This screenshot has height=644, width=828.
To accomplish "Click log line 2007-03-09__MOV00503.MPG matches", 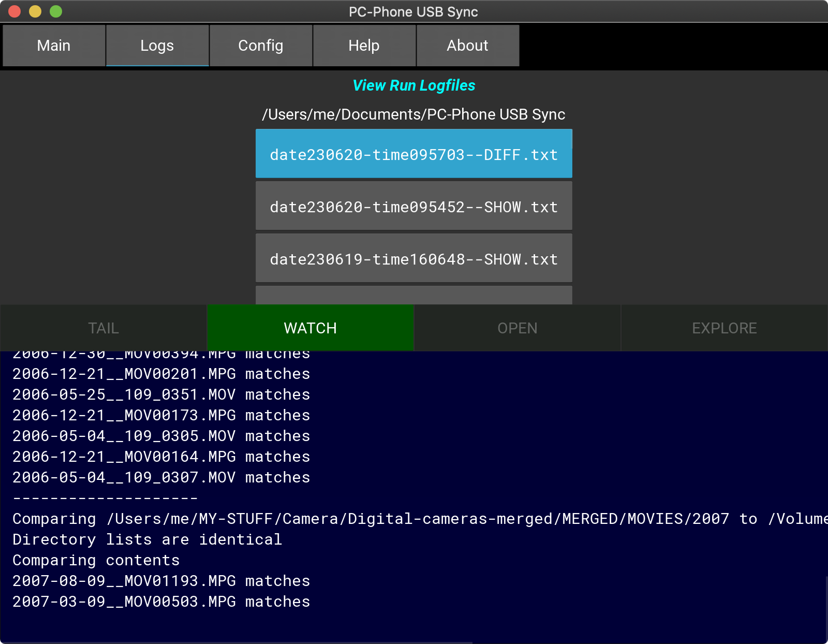I will (x=161, y=602).
